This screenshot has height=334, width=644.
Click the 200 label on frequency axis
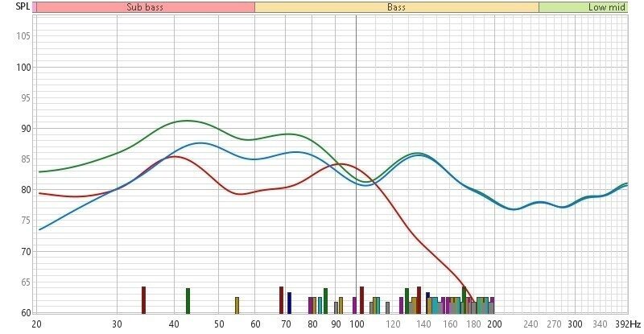coord(493,324)
